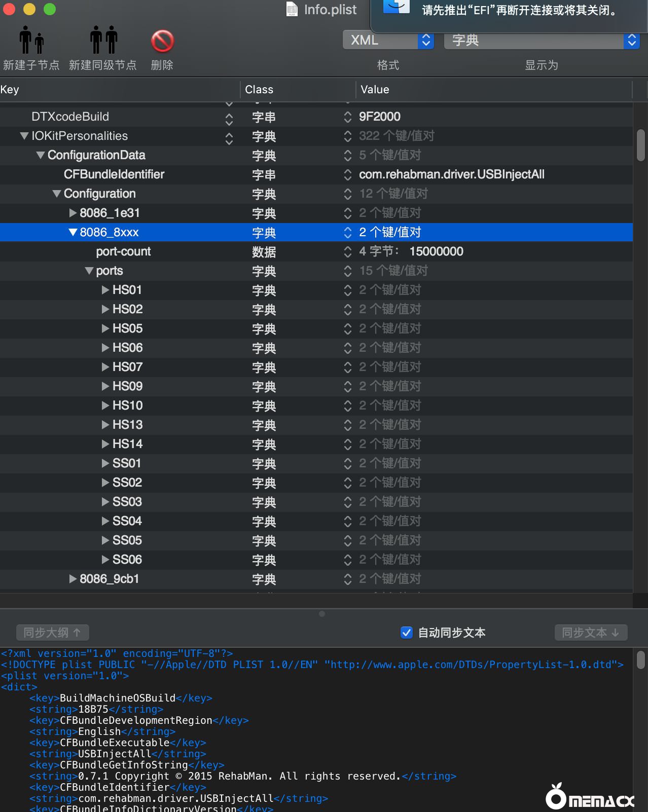The width and height of the screenshot is (648, 812).
Task: Click the split-pane divider handle dot
Action: click(322, 614)
